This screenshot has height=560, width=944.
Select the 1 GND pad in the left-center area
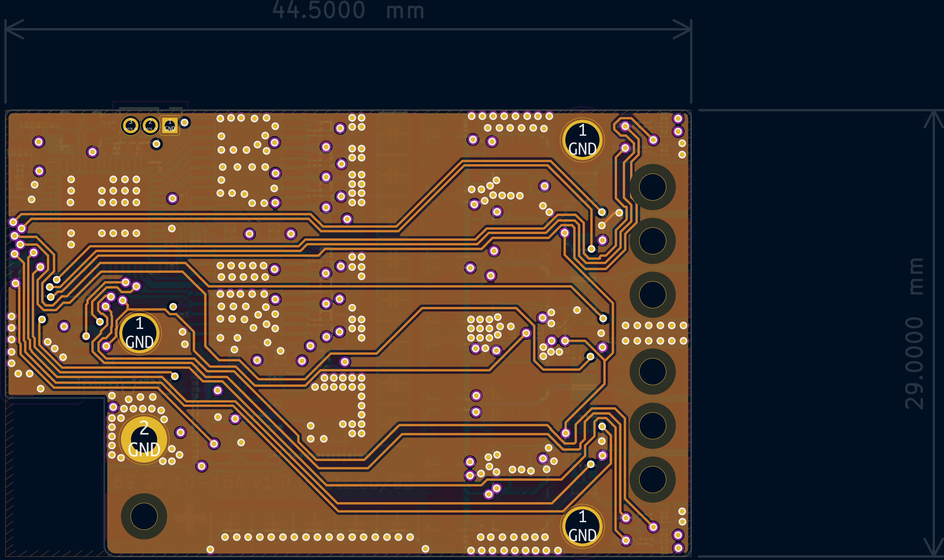click(x=139, y=333)
